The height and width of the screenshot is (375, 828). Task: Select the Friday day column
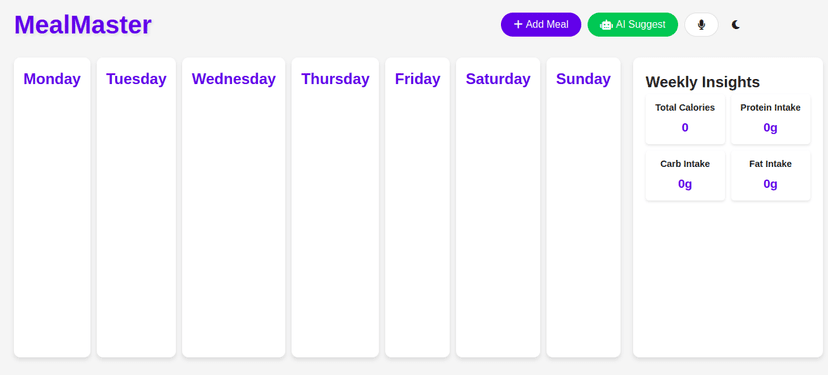pos(417,207)
